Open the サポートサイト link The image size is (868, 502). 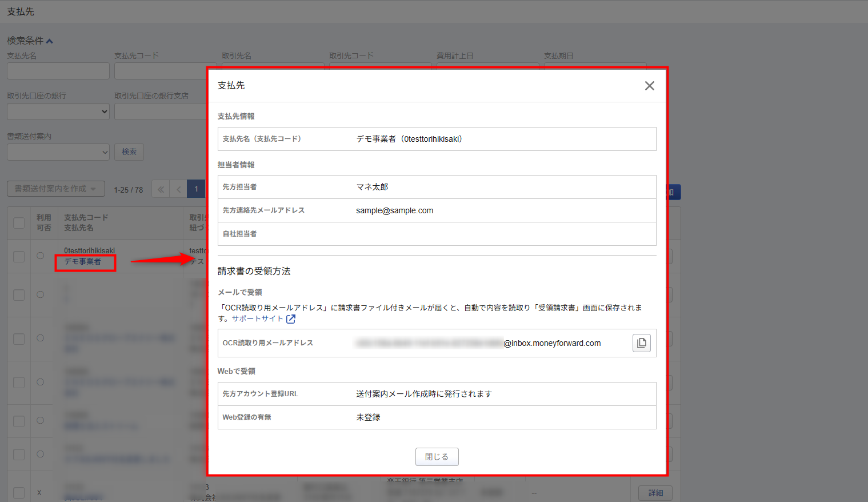[257, 319]
